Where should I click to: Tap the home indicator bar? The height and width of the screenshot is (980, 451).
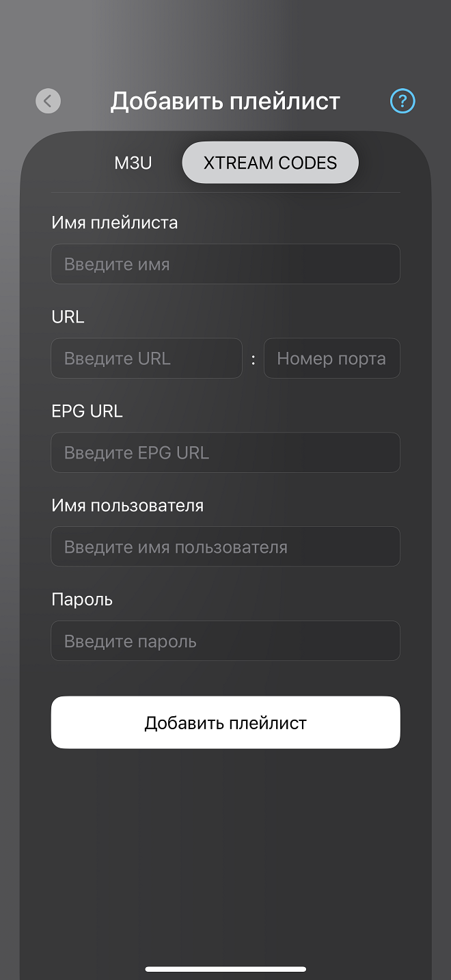pyautogui.click(x=225, y=968)
